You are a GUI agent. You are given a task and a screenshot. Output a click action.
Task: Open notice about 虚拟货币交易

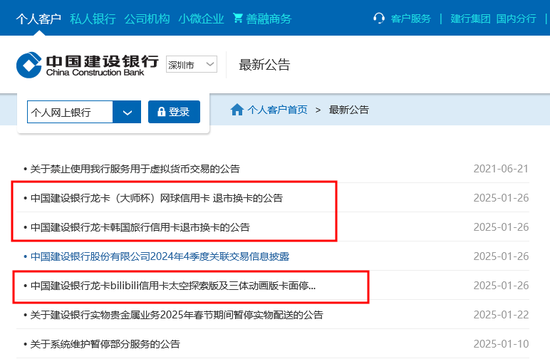pyautogui.click(x=135, y=169)
